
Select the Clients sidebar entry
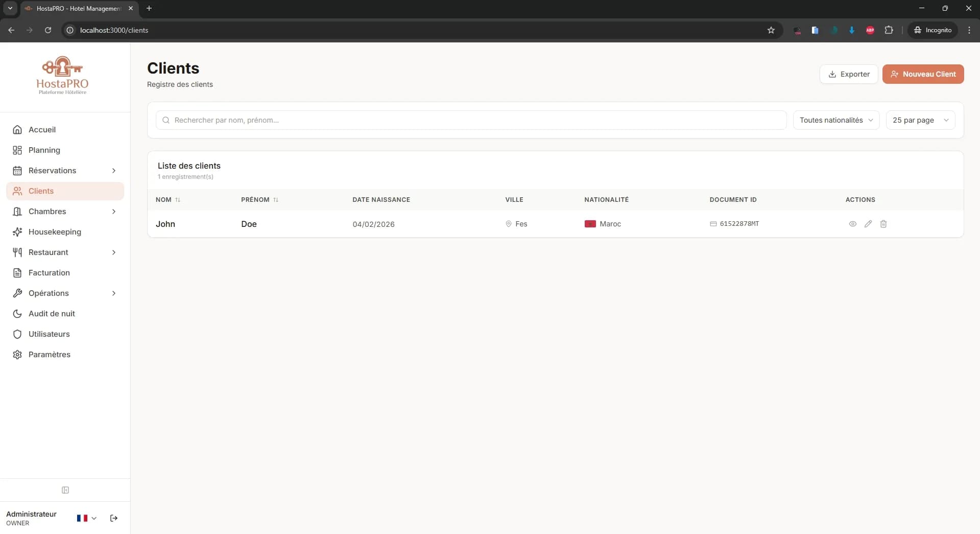[41, 191]
